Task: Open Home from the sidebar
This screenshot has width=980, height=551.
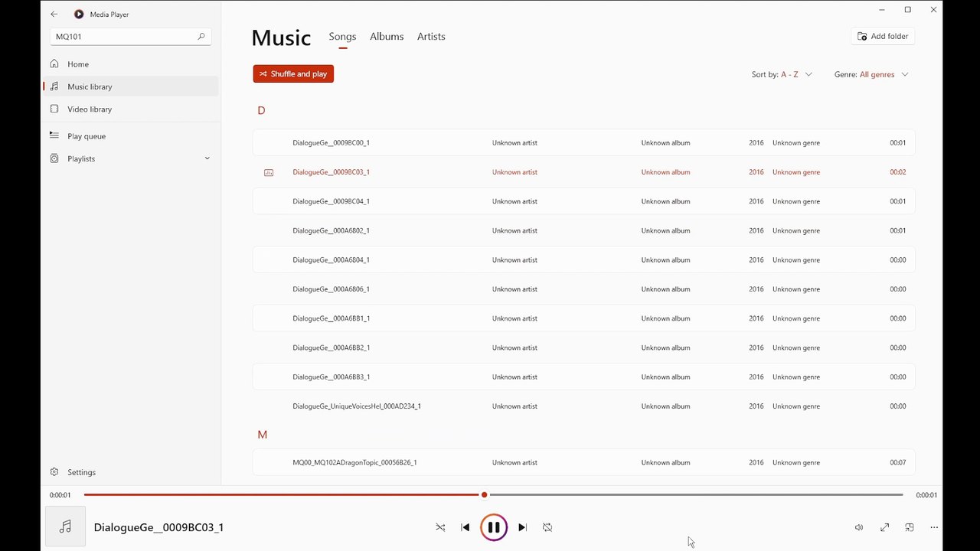Action: click(x=131, y=64)
